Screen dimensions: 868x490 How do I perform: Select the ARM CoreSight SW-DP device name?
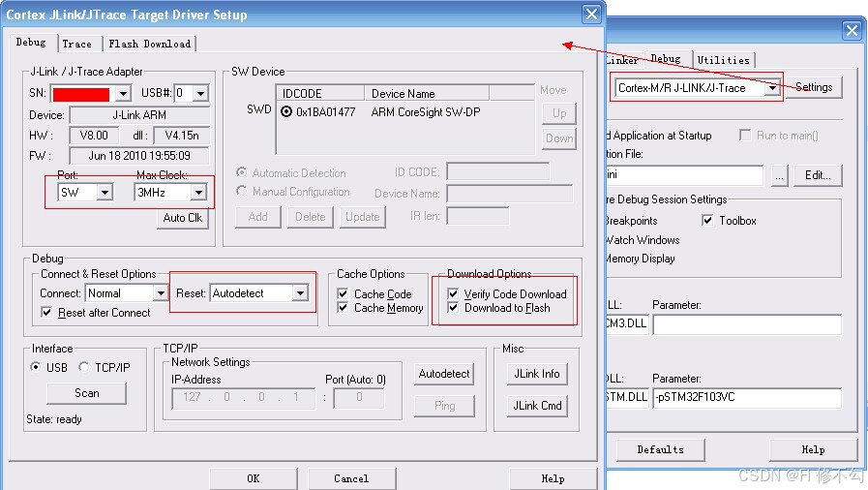(x=426, y=111)
